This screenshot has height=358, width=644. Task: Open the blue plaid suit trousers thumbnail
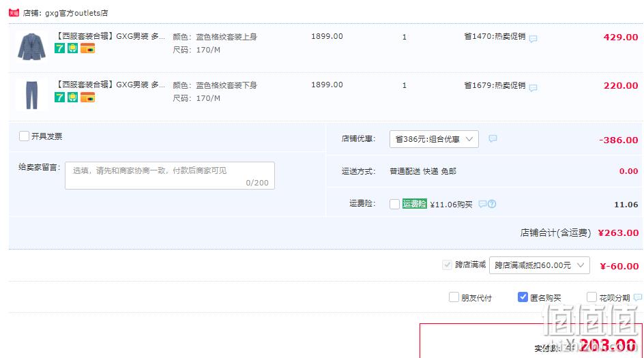tap(31, 95)
